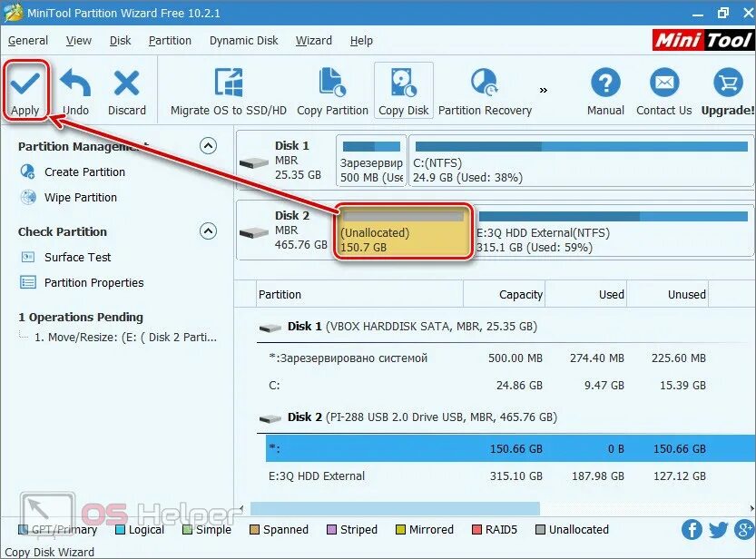Select Create Partition in sidebar
Screen dimensions: 756x559
coord(84,172)
